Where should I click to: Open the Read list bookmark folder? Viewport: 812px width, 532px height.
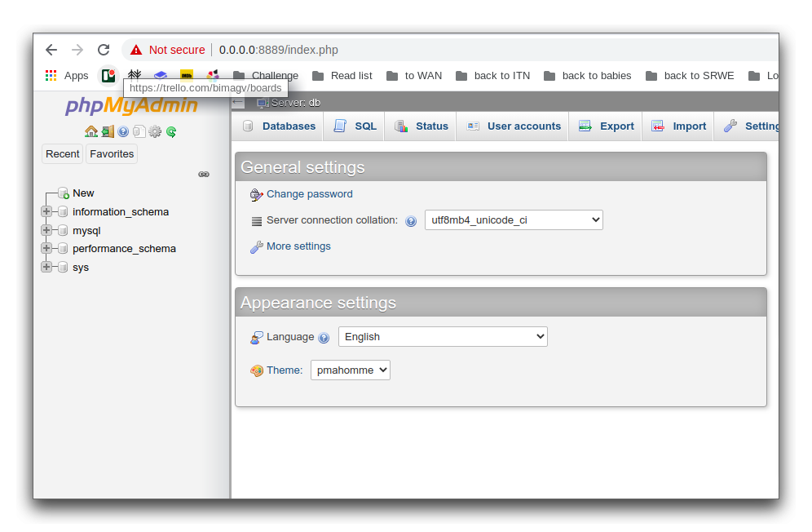point(342,76)
